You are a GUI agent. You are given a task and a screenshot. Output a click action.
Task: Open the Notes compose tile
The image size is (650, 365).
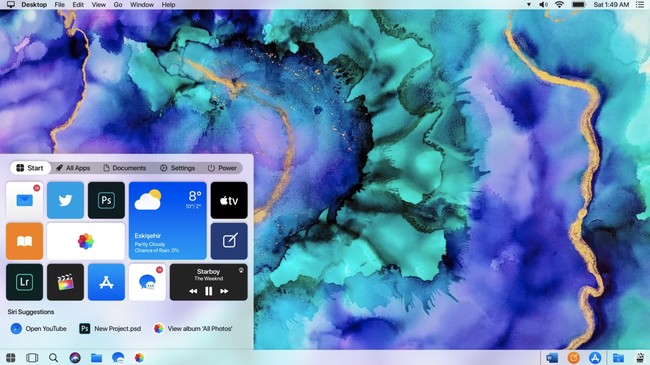click(229, 241)
